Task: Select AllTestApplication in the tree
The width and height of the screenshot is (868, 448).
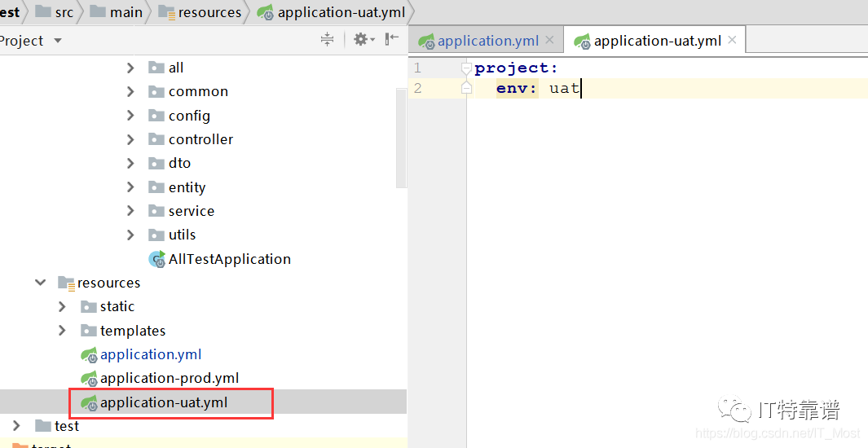Action: pyautogui.click(x=230, y=259)
